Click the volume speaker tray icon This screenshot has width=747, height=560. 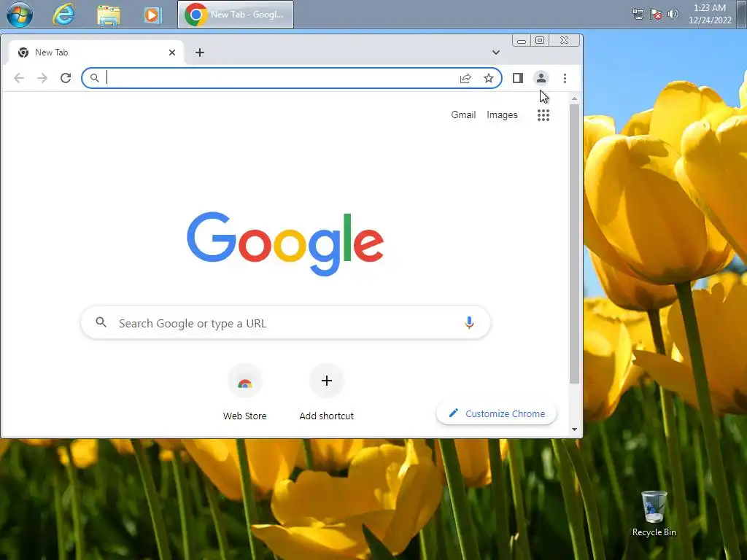click(673, 14)
